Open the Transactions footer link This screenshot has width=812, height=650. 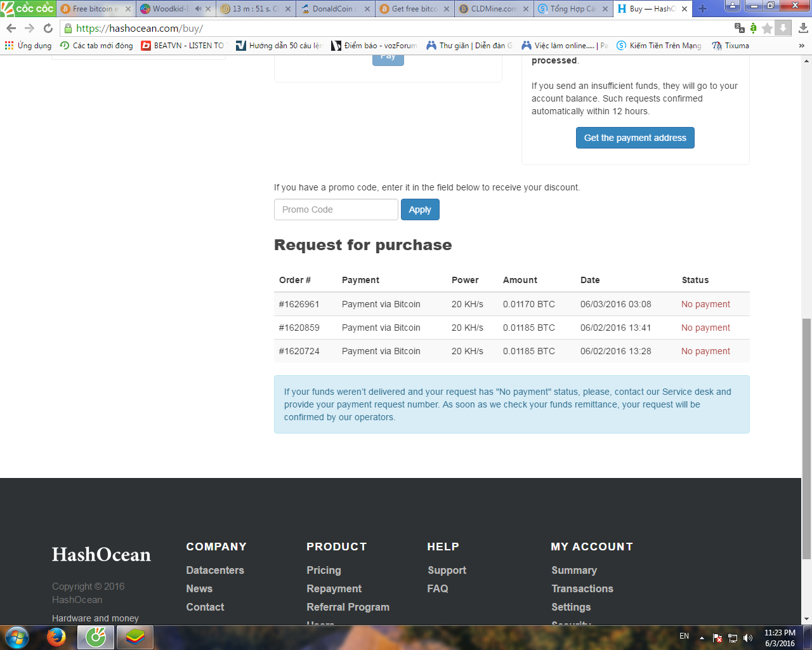coord(582,588)
